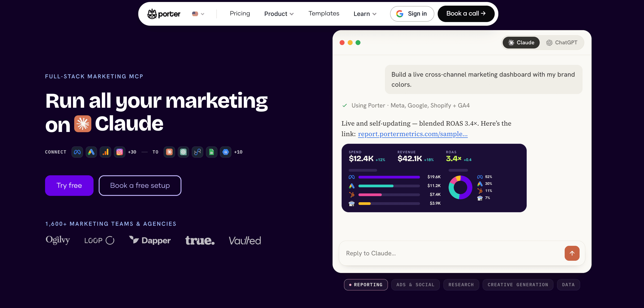Click the +30 connectors label

[x=132, y=152]
